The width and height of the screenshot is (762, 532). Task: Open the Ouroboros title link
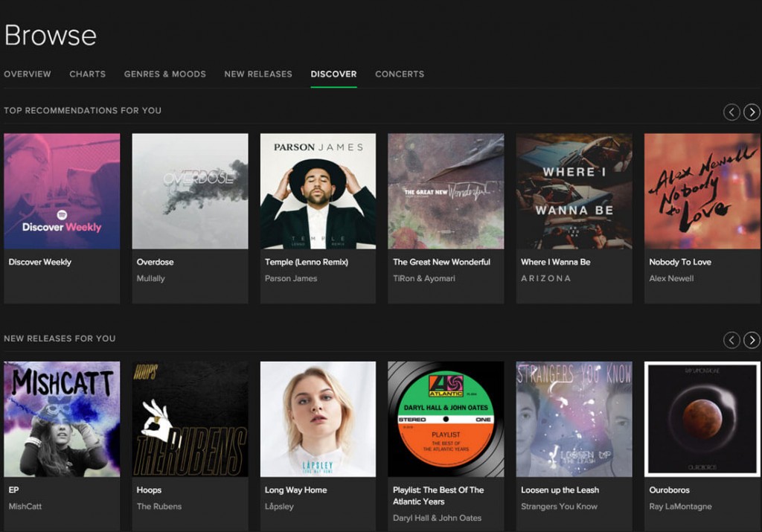[x=669, y=490]
